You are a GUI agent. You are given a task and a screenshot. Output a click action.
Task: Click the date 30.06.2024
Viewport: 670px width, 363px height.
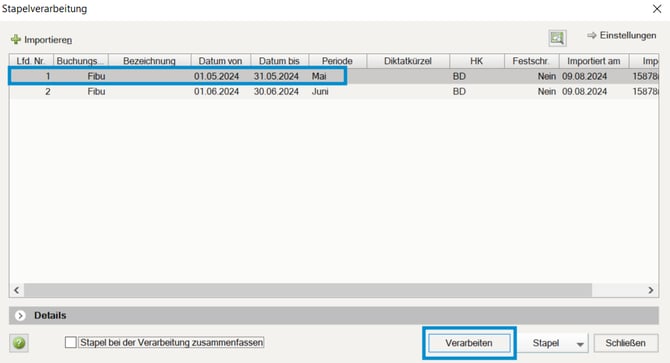[276, 92]
